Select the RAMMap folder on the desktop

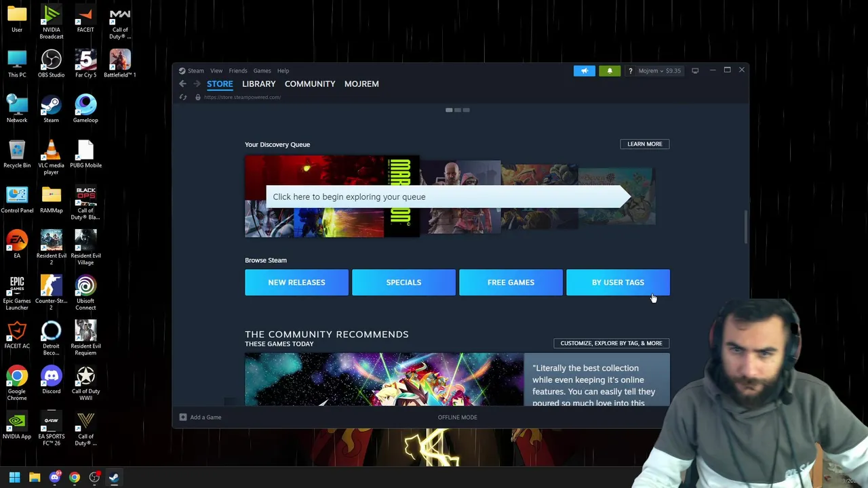(52, 199)
